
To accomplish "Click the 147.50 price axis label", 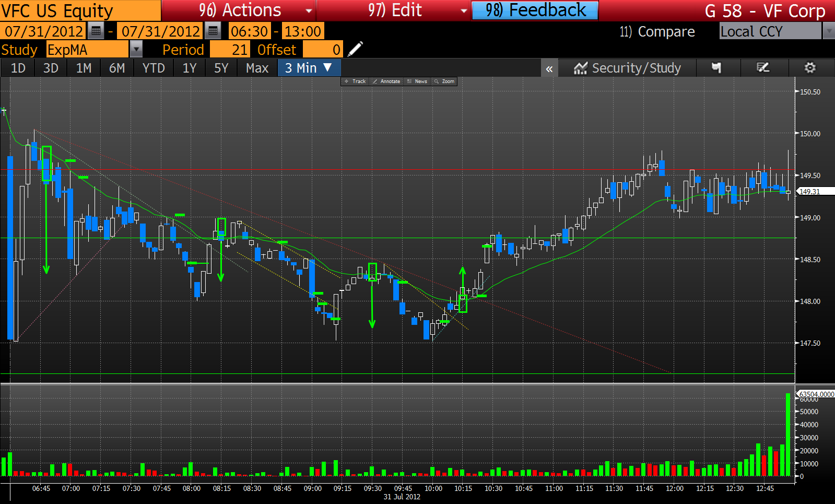I will pos(810,343).
